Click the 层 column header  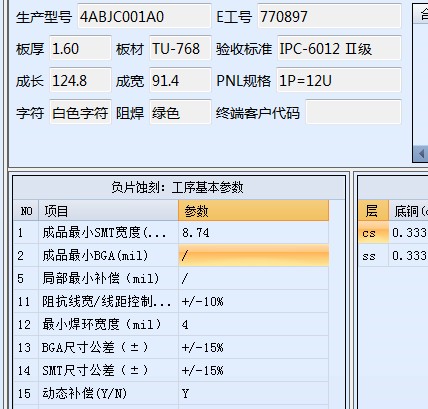(374, 211)
